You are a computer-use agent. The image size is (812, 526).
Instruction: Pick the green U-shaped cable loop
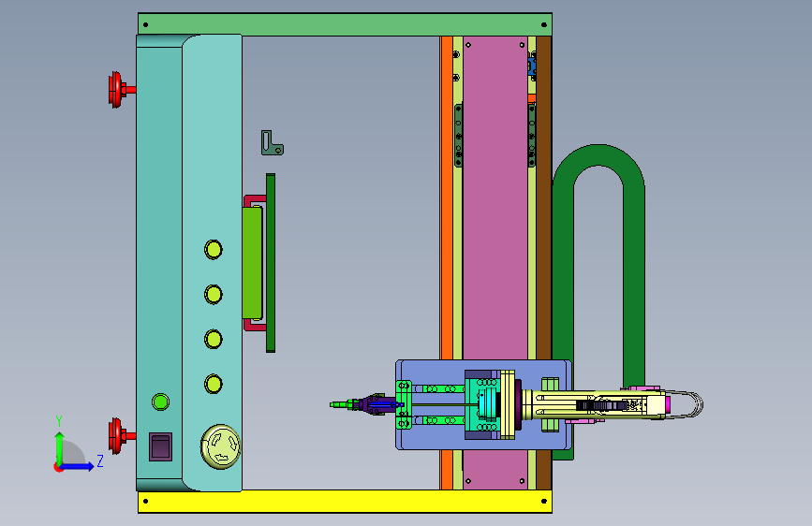click(598, 155)
